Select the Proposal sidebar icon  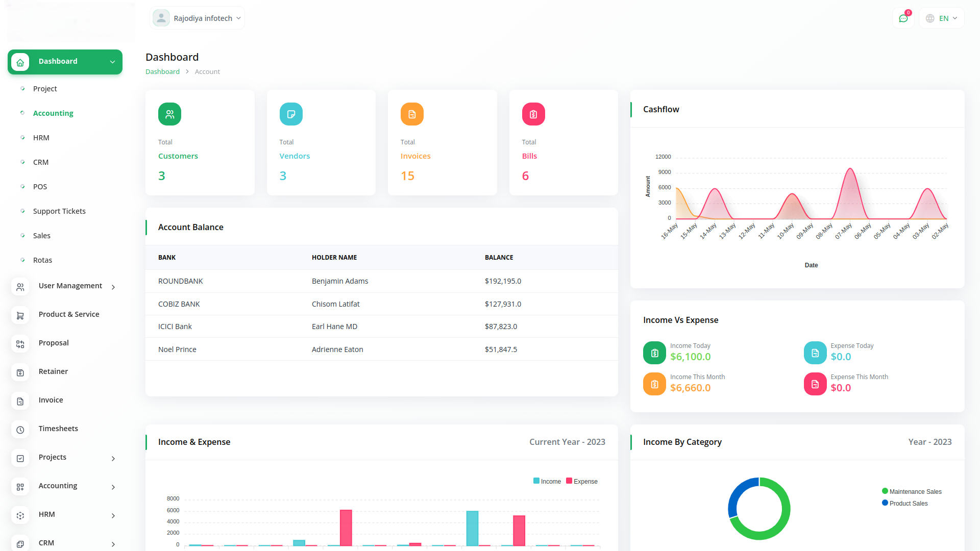click(x=20, y=344)
